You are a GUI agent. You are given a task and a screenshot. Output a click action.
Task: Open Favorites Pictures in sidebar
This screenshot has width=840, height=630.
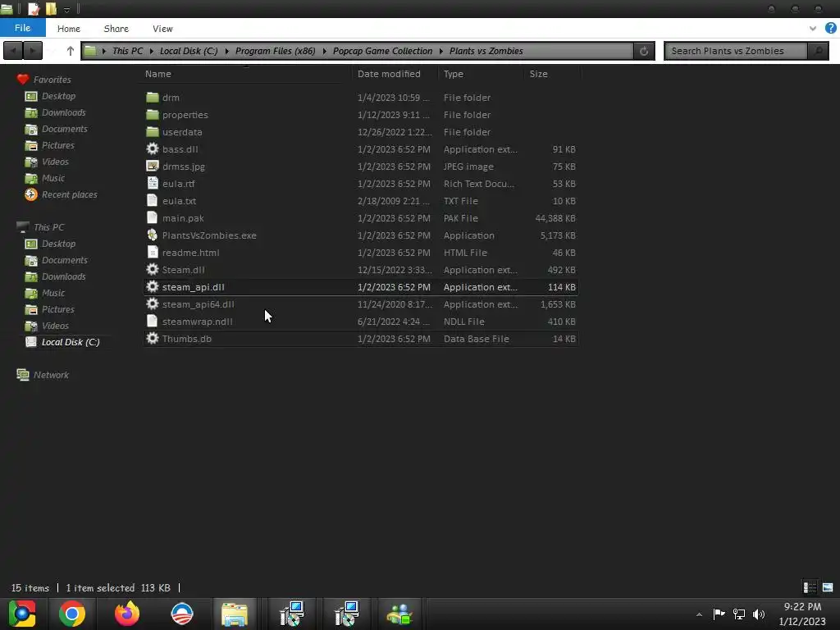pyautogui.click(x=58, y=145)
